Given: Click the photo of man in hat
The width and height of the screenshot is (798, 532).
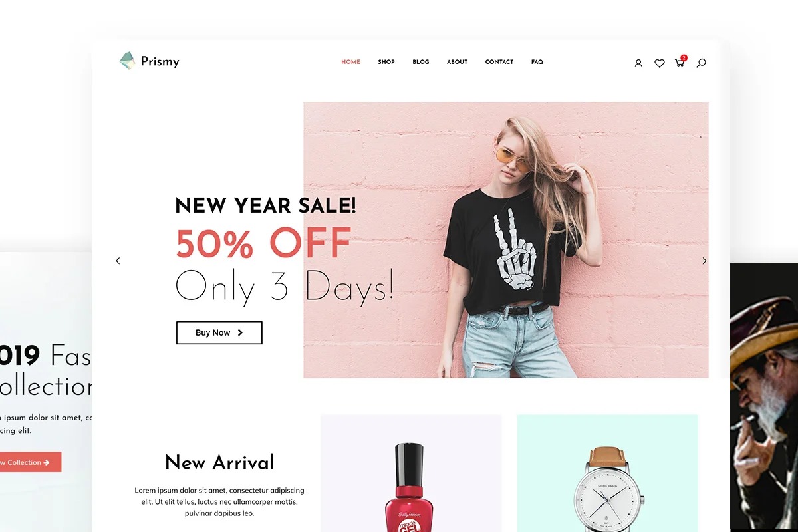Looking at the screenshot, I should [764, 397].
